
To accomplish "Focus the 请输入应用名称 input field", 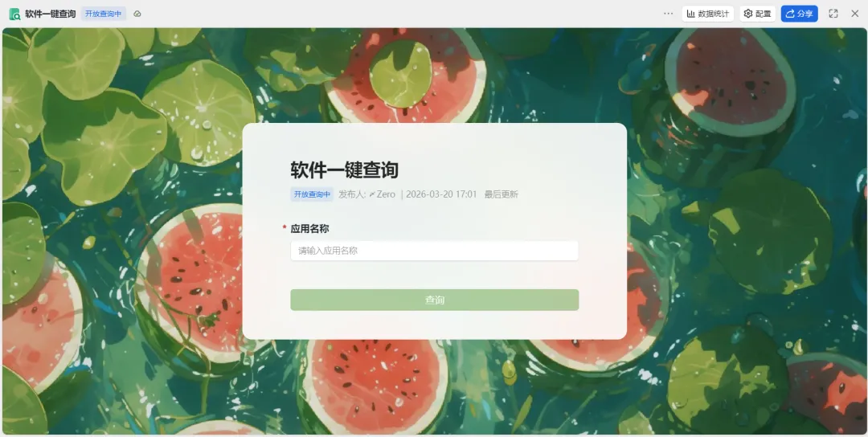I will 435,251.
